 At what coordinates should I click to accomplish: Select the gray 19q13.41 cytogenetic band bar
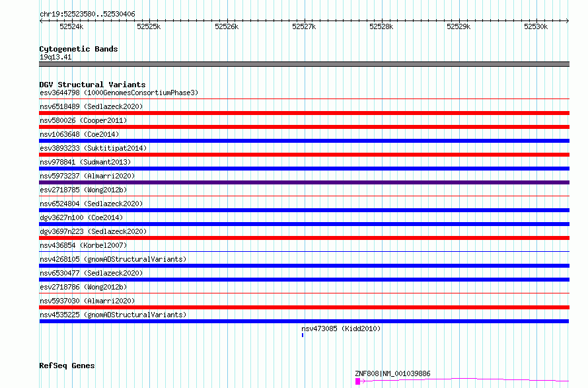[x=304, y=64]
